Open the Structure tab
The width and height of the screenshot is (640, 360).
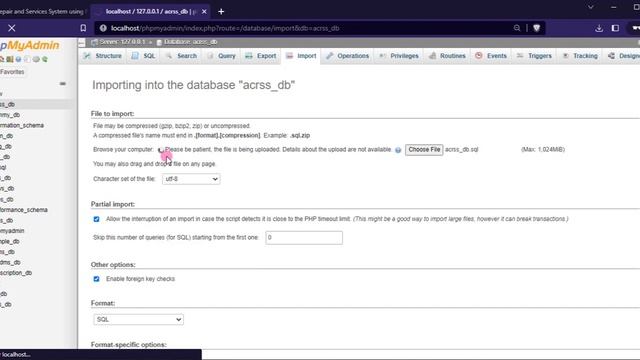(103, 56)
